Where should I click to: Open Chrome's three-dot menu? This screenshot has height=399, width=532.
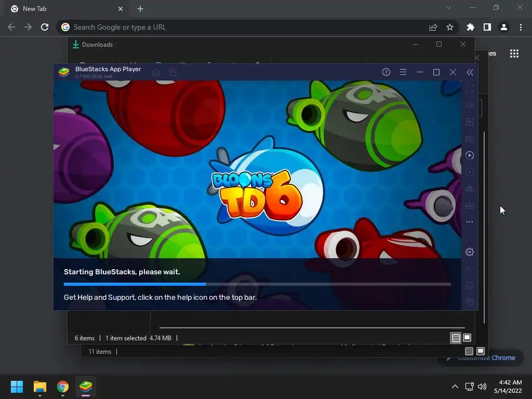pos(521,27)
